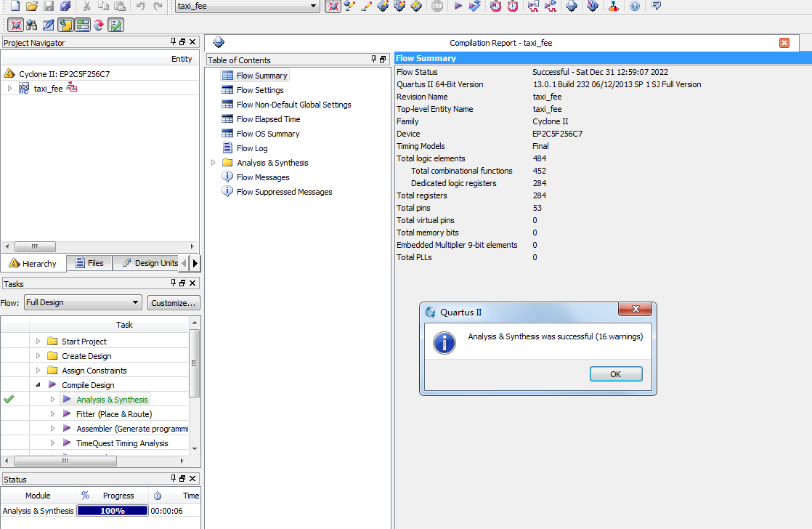Viewport: 812px width, 529px height.
Task: Click the Customize... button in Tasks
Action: [x=174, y=302]
